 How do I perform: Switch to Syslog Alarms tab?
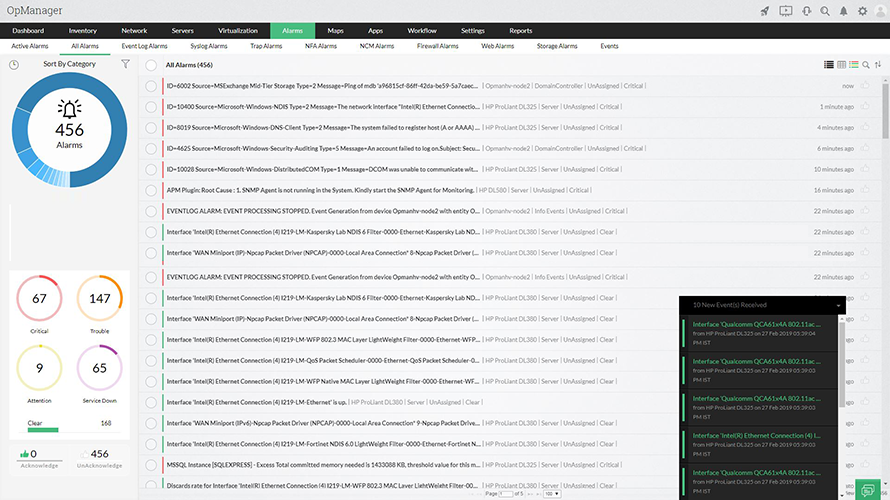pyautogui.click(x=208, y=46)
